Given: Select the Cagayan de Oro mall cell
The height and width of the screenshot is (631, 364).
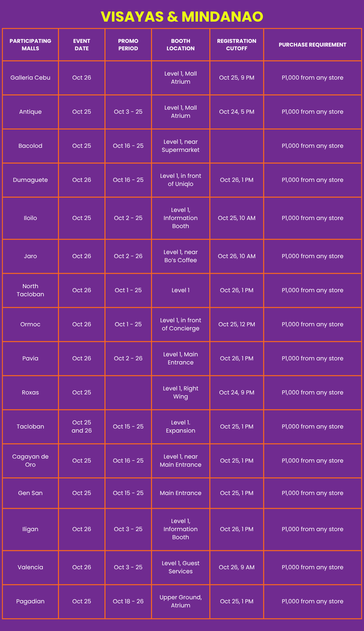Looking at the screenshot, I should point(30,461).
